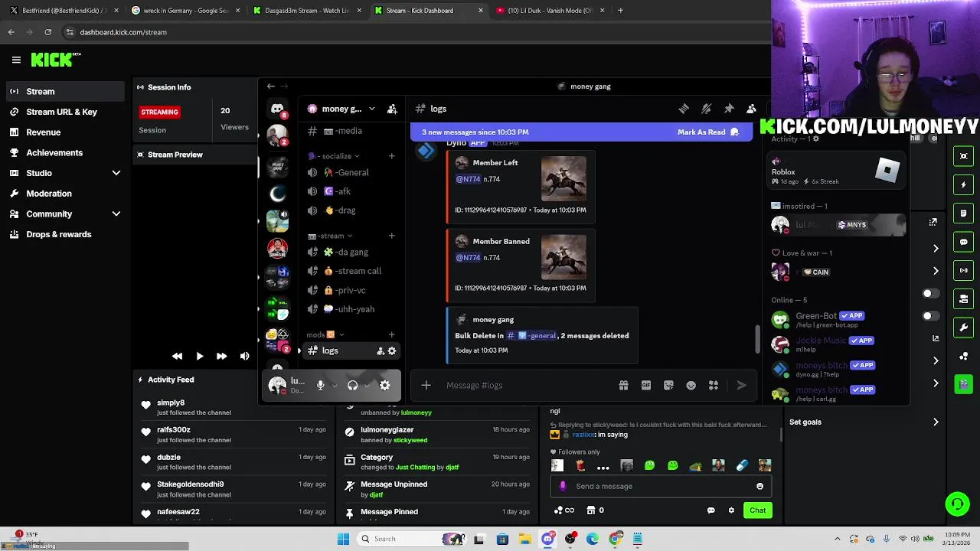
Task: Open Discord emoji picker
Action: (x=691, y=386)
